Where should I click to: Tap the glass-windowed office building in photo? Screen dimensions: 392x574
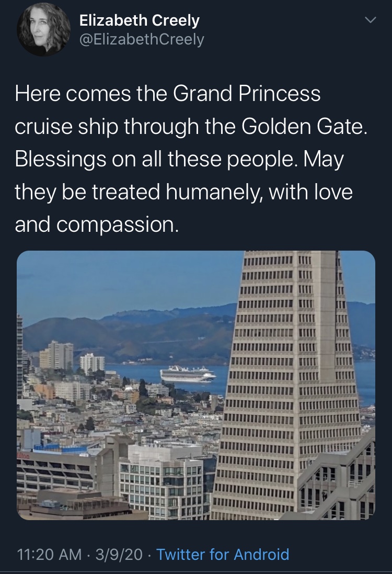pos(162,479)
